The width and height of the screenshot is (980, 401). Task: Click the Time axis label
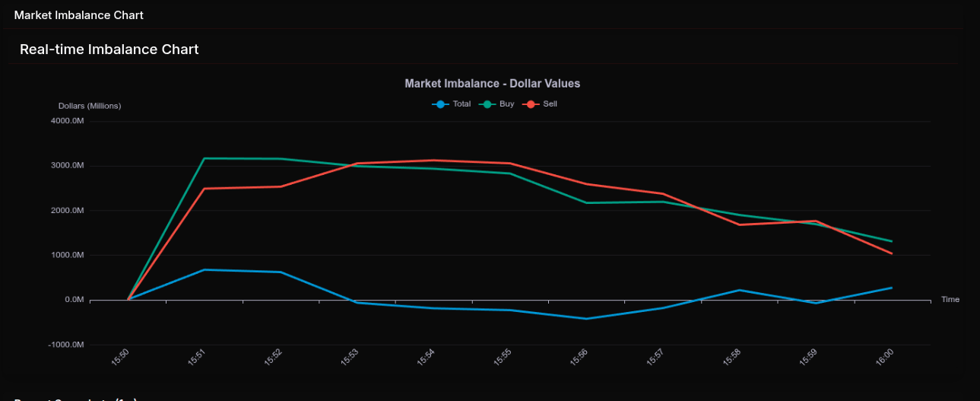pos(950,300)
